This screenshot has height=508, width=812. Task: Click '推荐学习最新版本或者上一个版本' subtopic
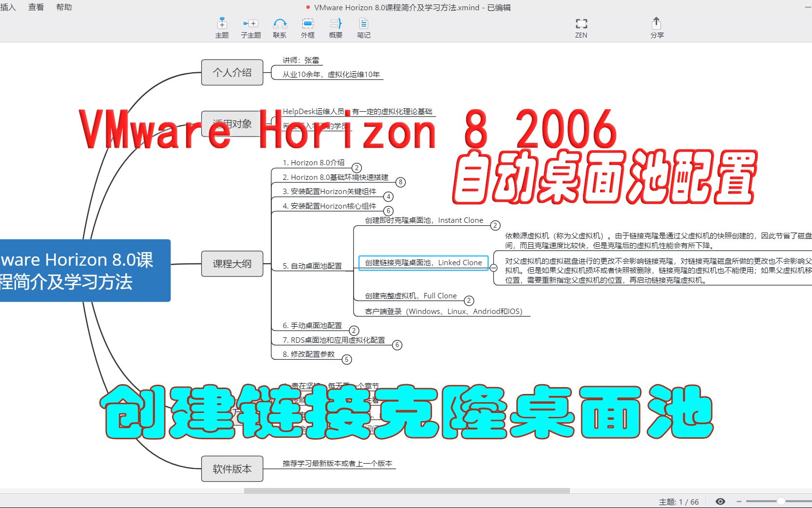pyautogui.click(x=338, y=464)
